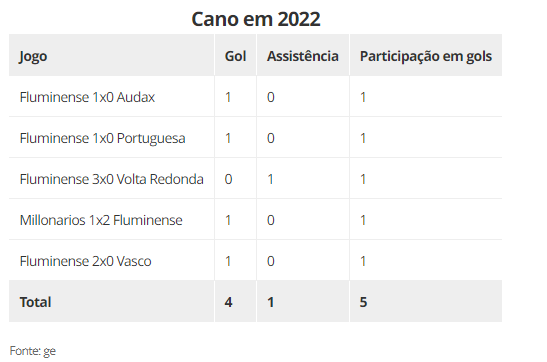This screenshot has height=362, width=547.
Task: Click the 'Fluminense 2x0 Vasco' game cell
Action: (85, 261)
